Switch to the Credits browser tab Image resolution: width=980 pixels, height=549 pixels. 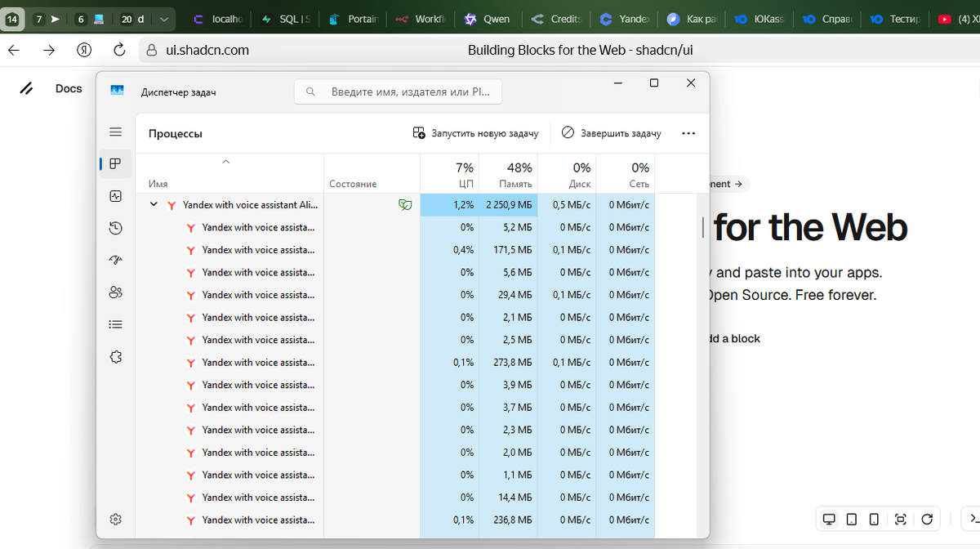556,19
